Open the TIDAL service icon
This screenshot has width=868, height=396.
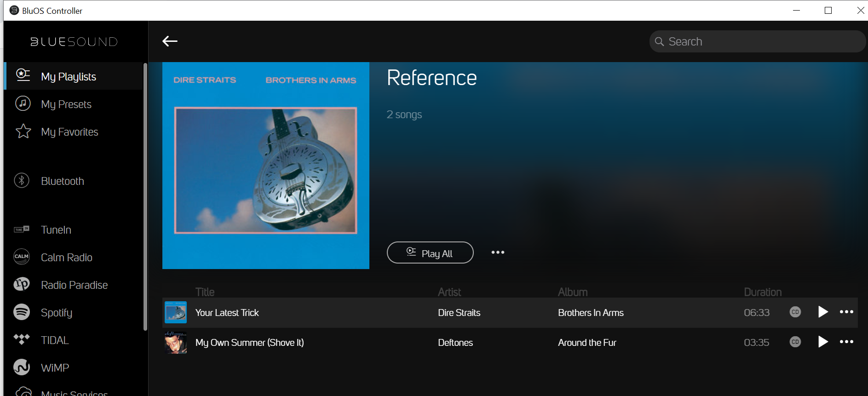coord(22,340)
